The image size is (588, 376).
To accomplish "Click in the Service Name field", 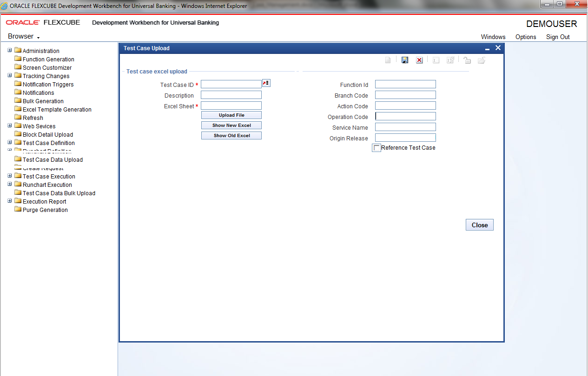I will pyautogui.click(x=405, y=127).
